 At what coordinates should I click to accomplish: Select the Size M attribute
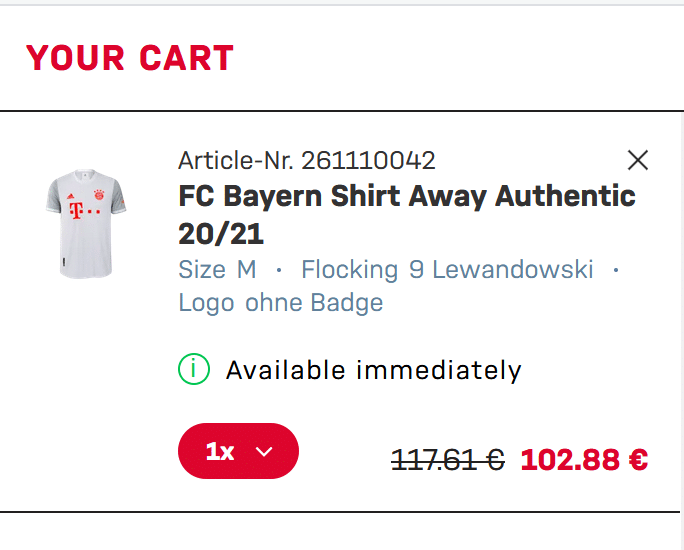pyautogui.click(x=217, y=270)
